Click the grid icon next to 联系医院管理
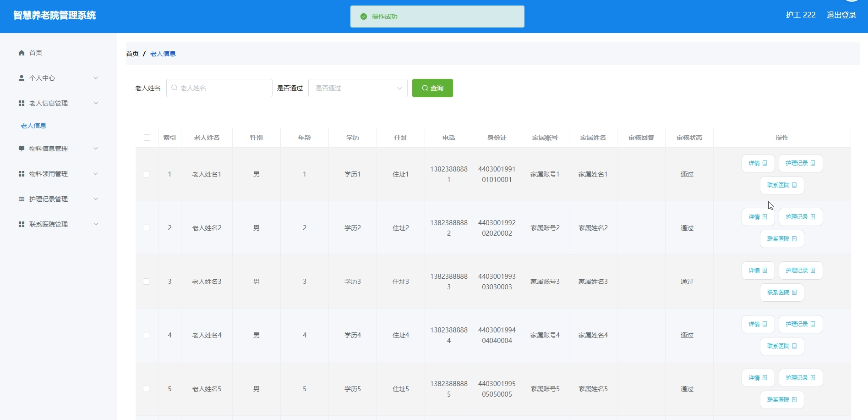868x420 pixels. coord(22,224)
